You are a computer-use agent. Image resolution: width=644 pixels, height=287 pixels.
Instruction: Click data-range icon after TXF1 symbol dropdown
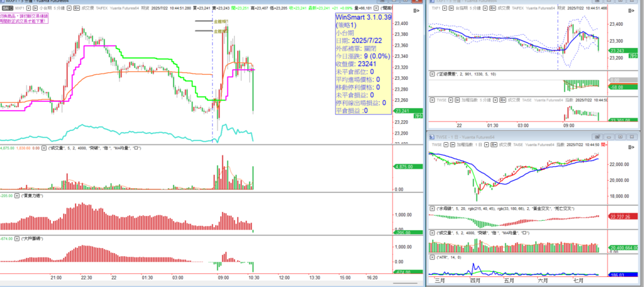(451, 8)
